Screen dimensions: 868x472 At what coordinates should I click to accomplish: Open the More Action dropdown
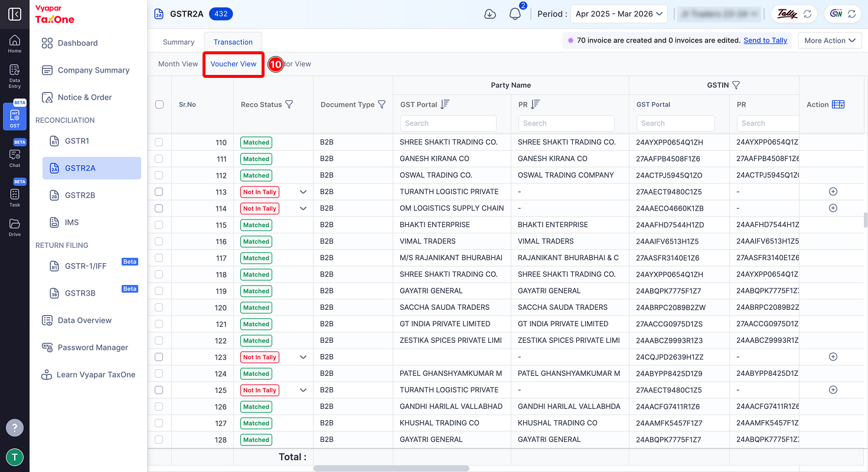click(x=830, y=41)
